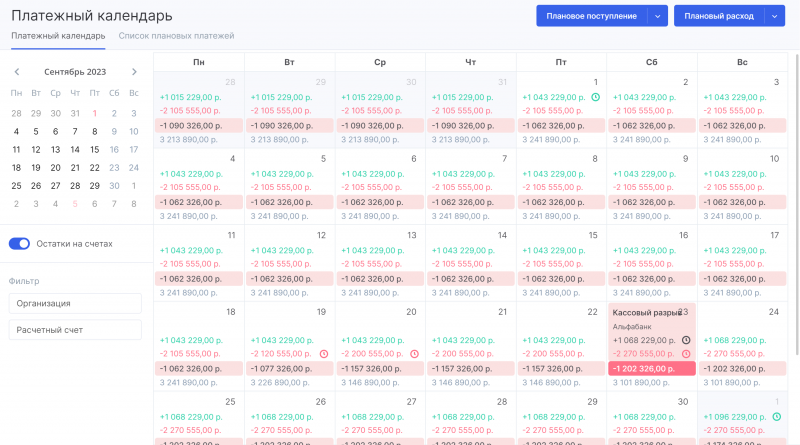800x445 pixels.
Task: Open dropdown arrow next to Плановый расход
Action: coord(775,16)
